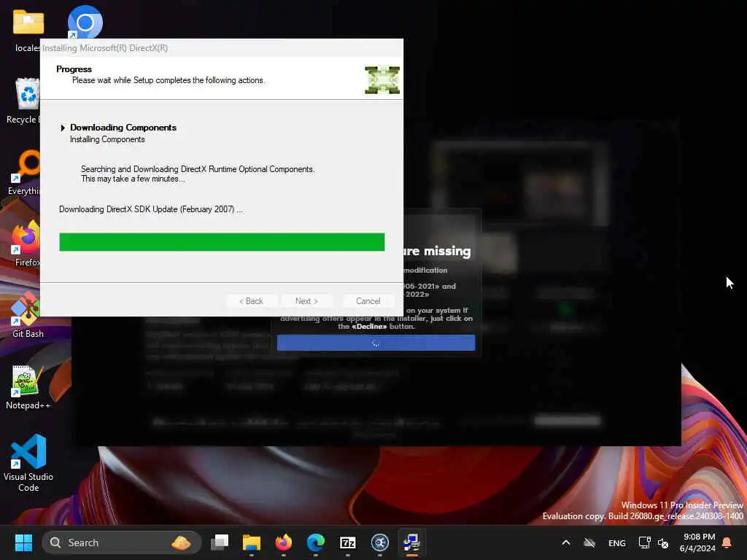747x560 pixels.
Task: Open the Chromium shortcut on the desktop
Action: 85,23
